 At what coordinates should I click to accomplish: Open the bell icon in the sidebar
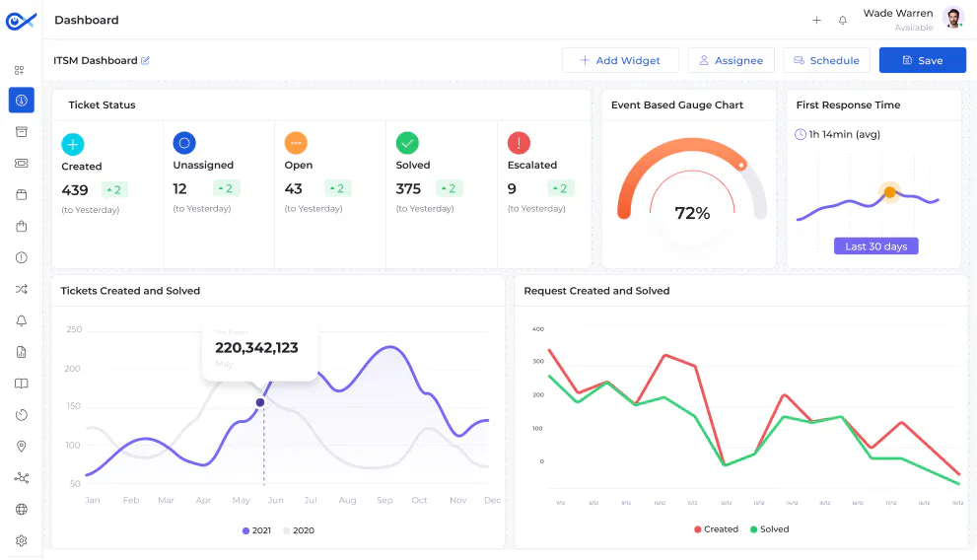click(x=21, y=320)
